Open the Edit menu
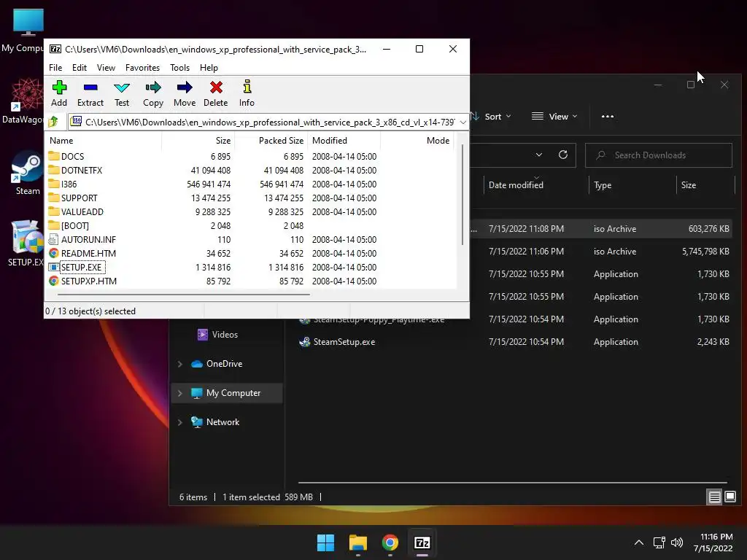The width and height of the screenshot is (747, 560). click(x=79, y=68)
